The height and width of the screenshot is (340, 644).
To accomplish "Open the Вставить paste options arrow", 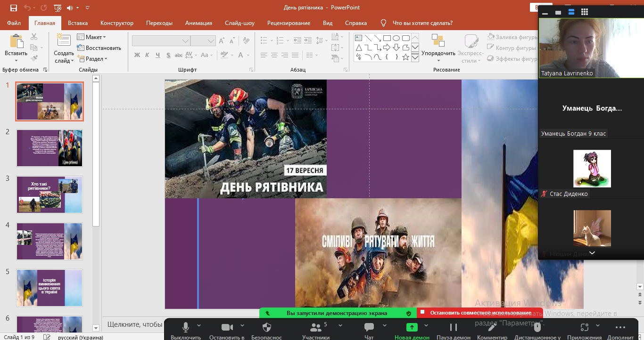I will 16,60.
